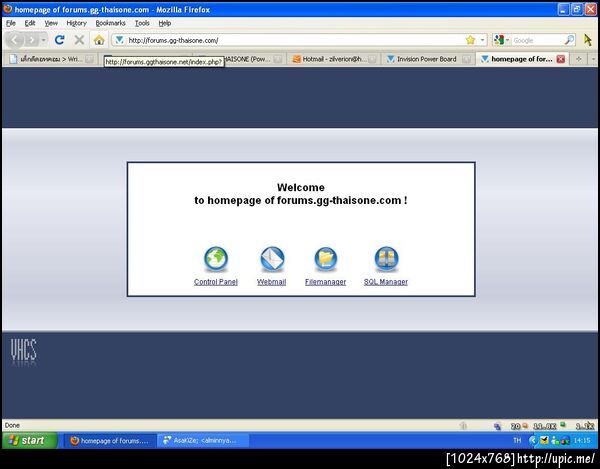The height and width of the screenshot is (469, 600).
Task: Switch to the Invision Power Board tab
Action: 428,59
